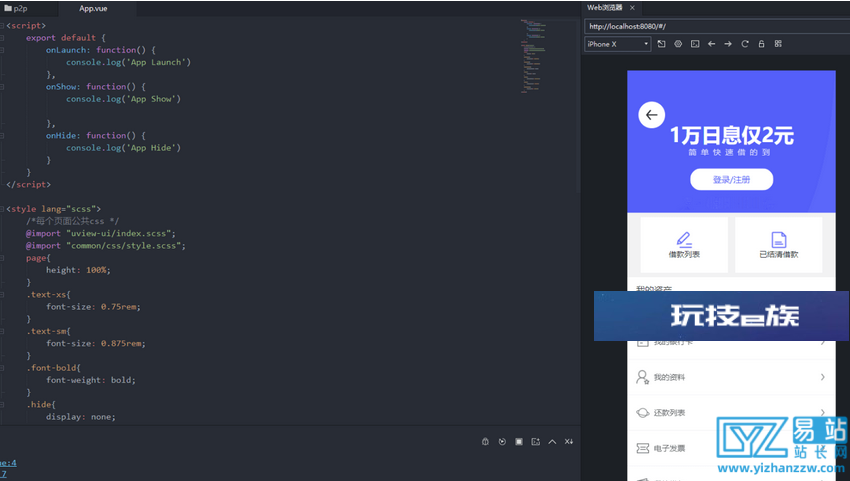Collapse the .text-xs rule fold marker
Screen dimensions: 850x481
2,294
